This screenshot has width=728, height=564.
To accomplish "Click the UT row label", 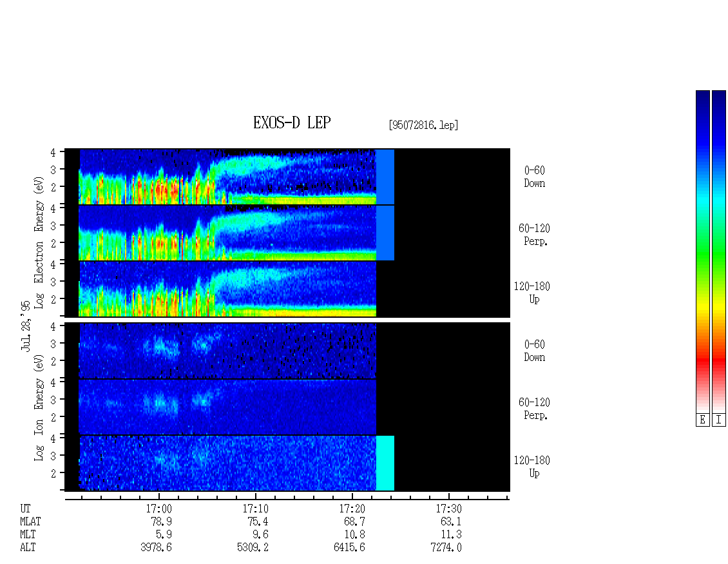I will tap(26, 509).
